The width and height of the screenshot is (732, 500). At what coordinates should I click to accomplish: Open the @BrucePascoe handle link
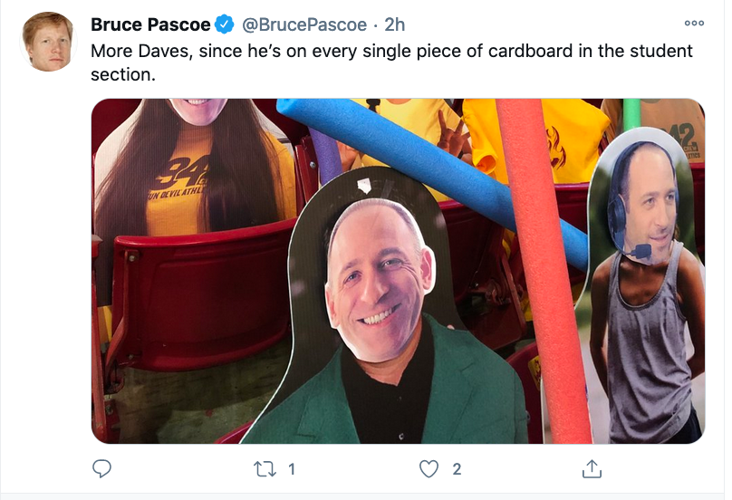tap(304, 24)
